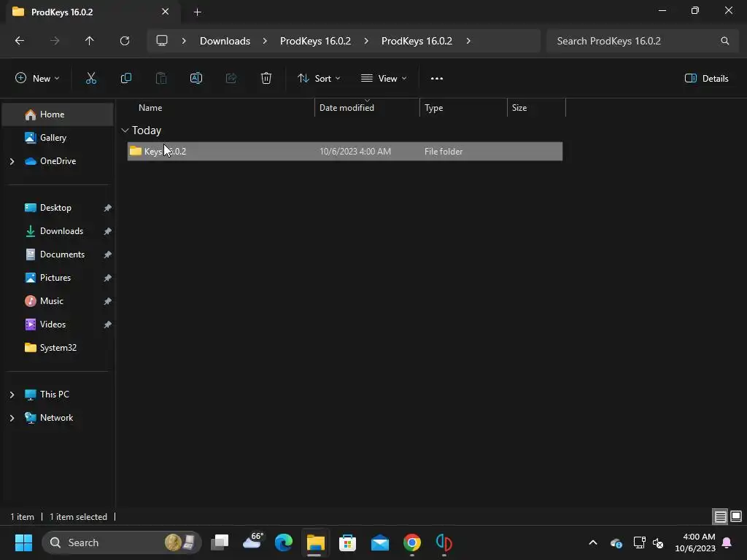Select the Keys 16.0.2 folder

[345, 152]
